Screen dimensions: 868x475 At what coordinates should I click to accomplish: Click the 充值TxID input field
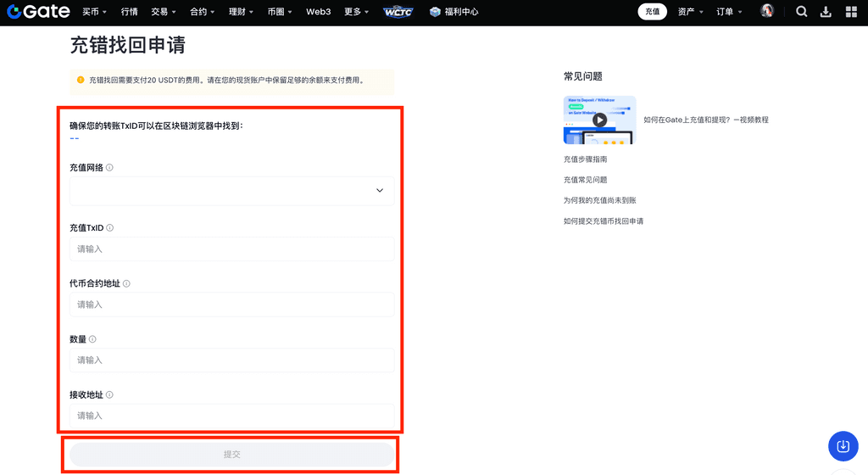[231, 249]
